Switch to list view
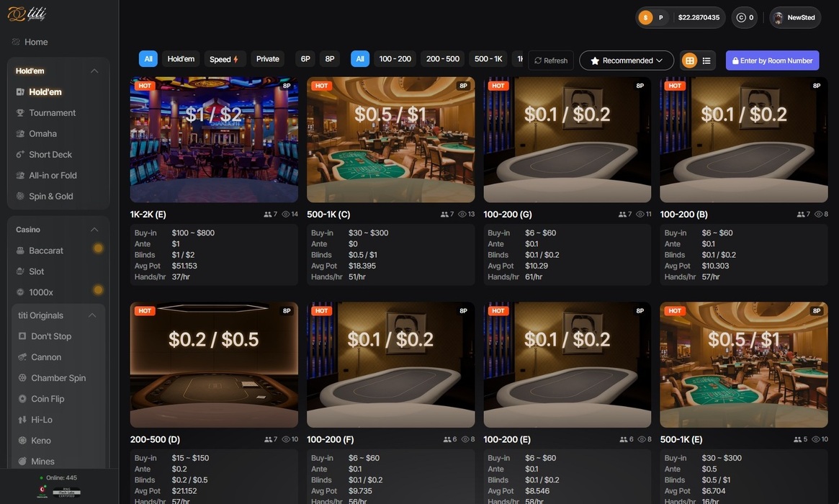This screenshot has height=504, width=839. [706, 60]
